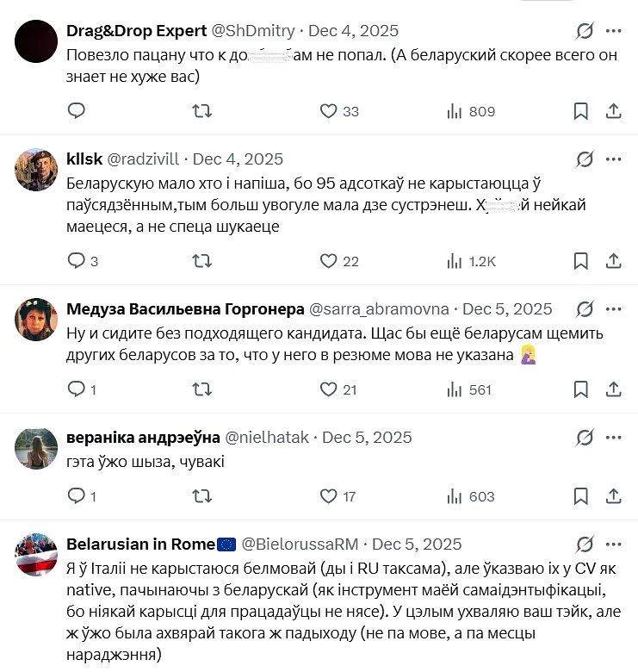Expand the three-dot menu on Drag&Drop Expert's tweet

click(x=614, y=31)
